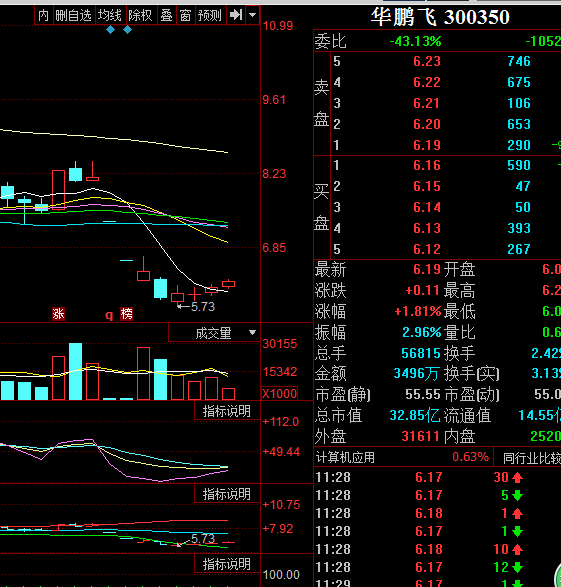
Task: Click the 涨幅 +1.81% value
Action: tap(418, 311)
